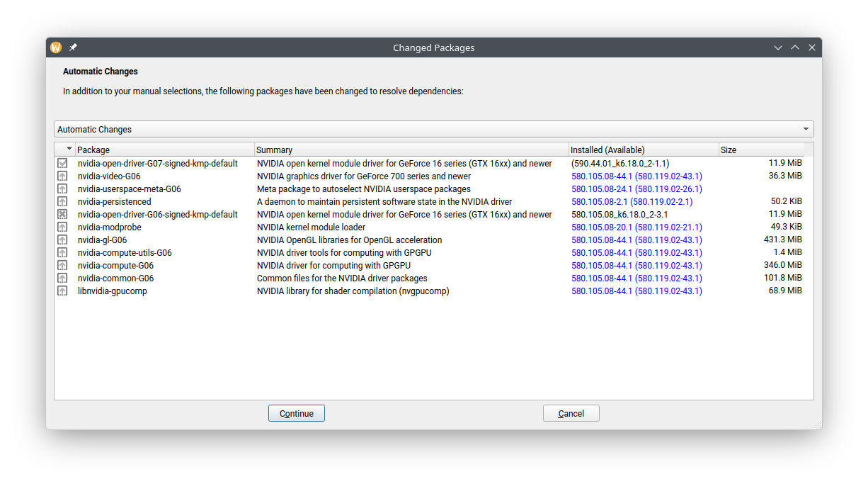Click the status icon beside nvidia-userspace-meta-G06
The width and height of the screenshot is (868, 484).
(x=62, y=189)
